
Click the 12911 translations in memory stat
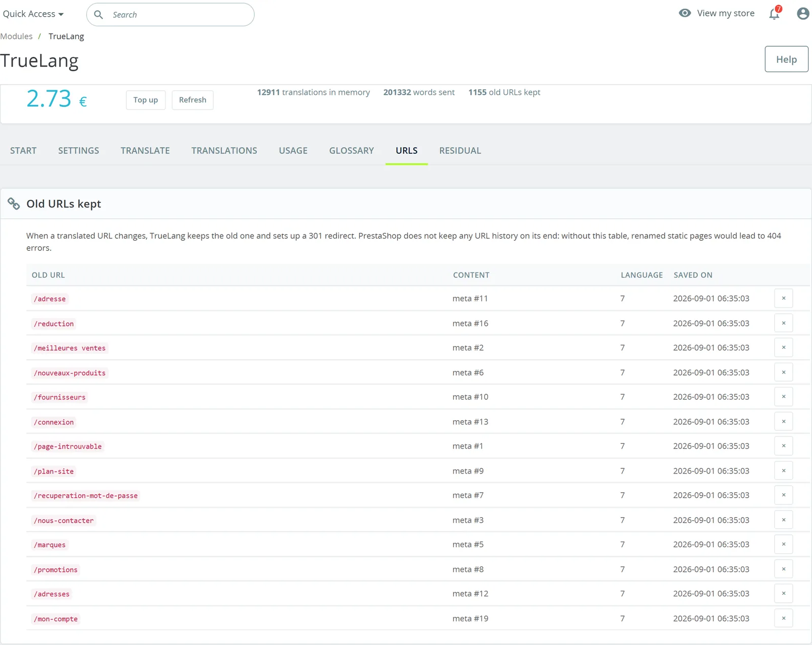pos(313,92)
